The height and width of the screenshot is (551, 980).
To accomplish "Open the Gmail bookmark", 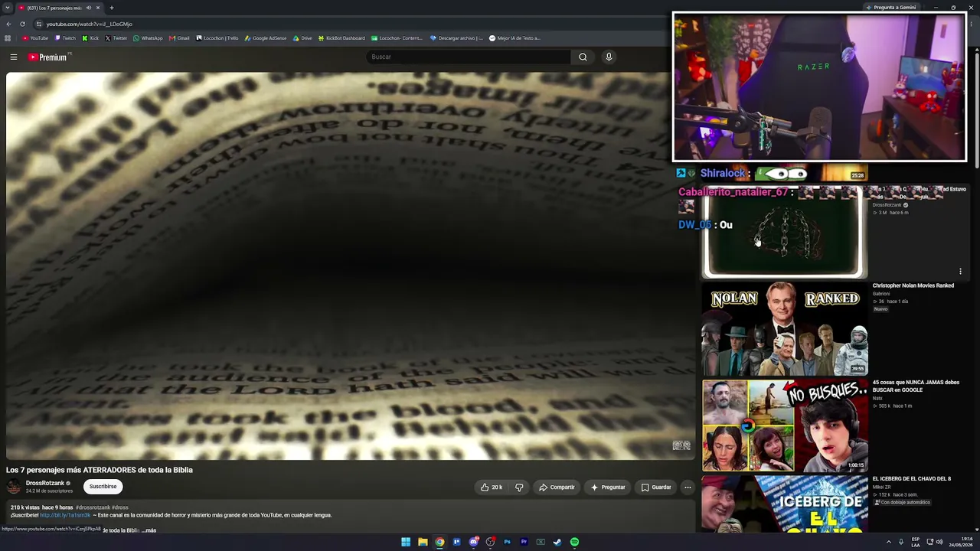I will (x=179, y=38).
